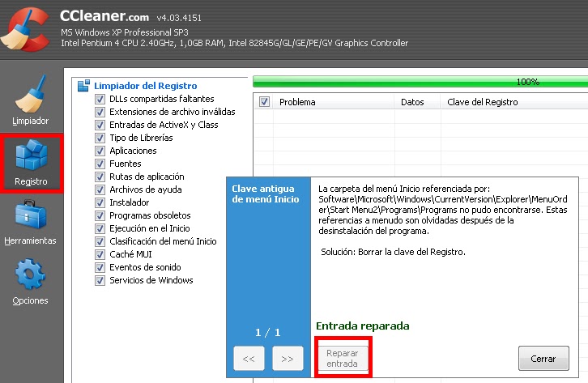Go to previous issue with << button
The width and height of the screenshot is (588, 383).
coord(249,359)
